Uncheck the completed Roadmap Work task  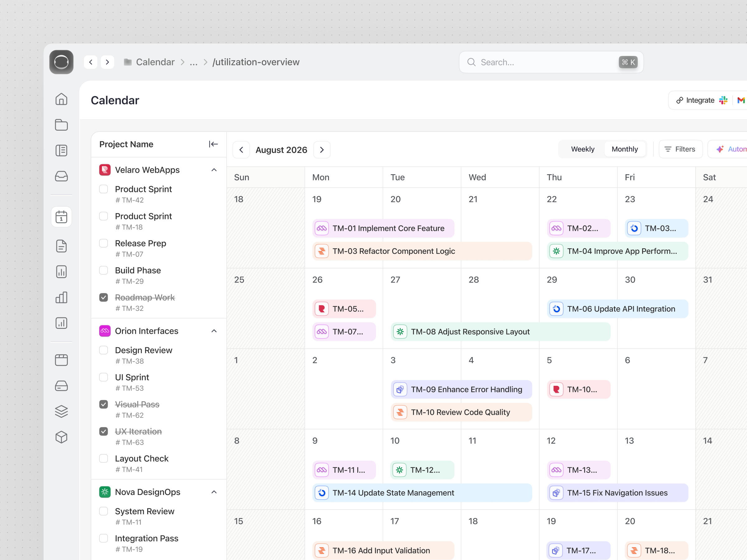(x=103, y=297)
